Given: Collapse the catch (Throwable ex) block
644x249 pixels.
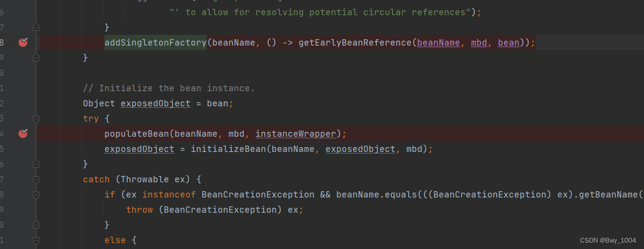Looking at the screenshot, I should [x=36, y=179].
